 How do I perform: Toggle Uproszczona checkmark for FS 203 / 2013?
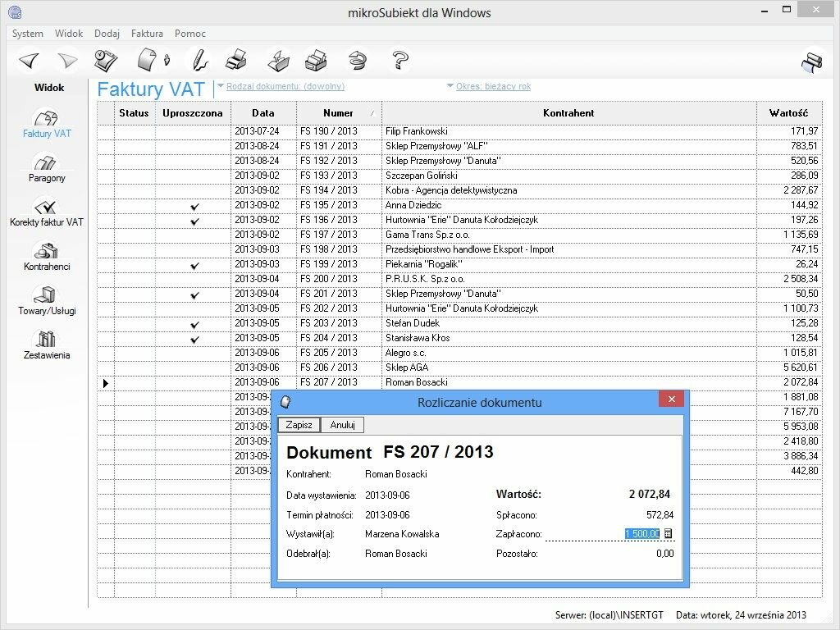point(194,323)
